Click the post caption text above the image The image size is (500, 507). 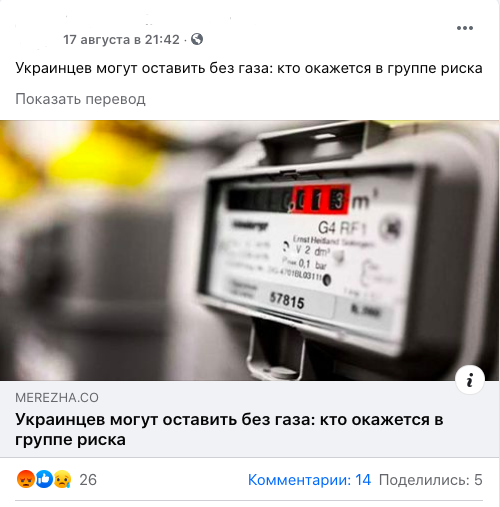[249, 68]
